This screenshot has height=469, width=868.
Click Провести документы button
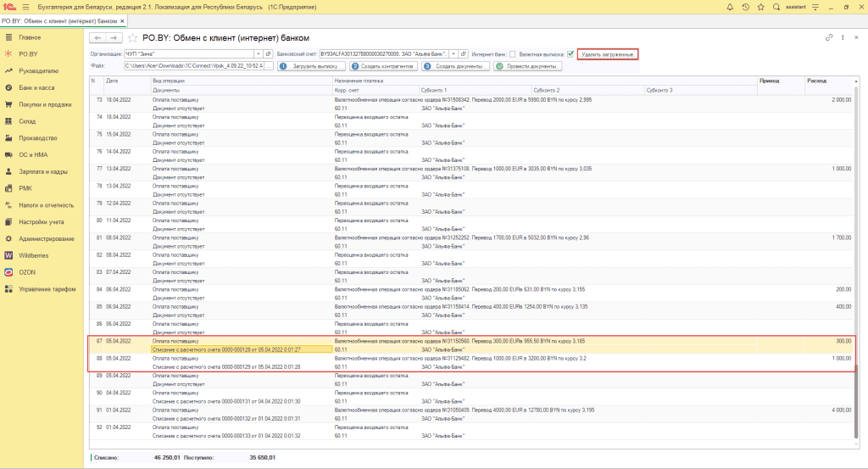tap(528, 65)
